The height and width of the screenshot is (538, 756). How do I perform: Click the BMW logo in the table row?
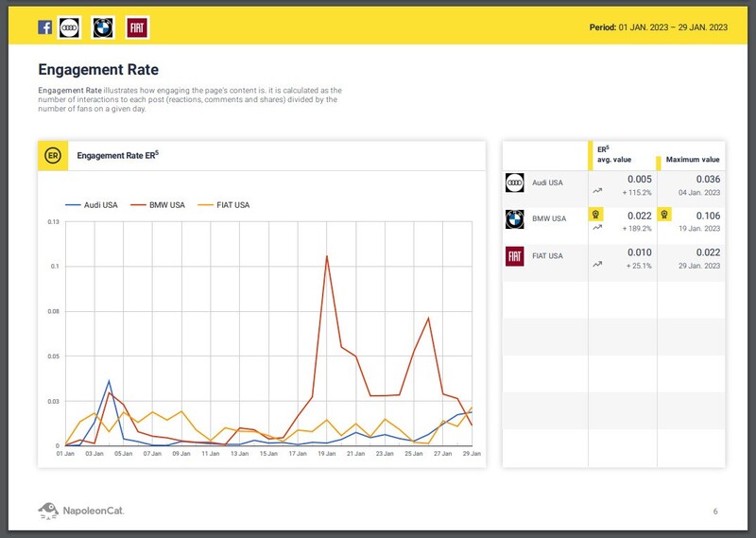click(514, 219)
